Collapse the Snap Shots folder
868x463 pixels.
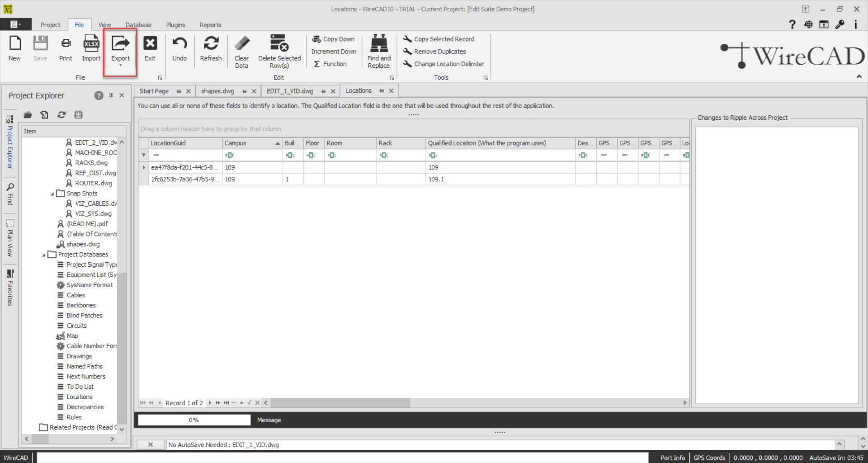[52, 194]
